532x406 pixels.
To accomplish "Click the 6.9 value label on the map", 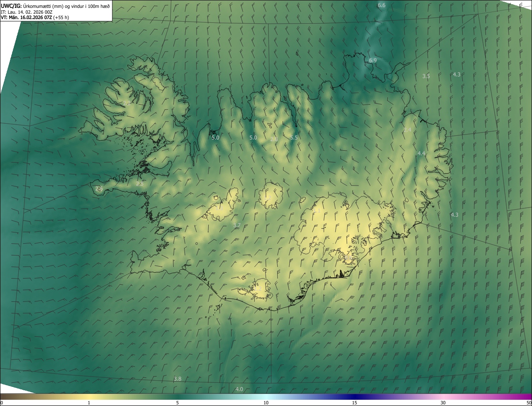I will pyautogui.click(x=373, y=61).
